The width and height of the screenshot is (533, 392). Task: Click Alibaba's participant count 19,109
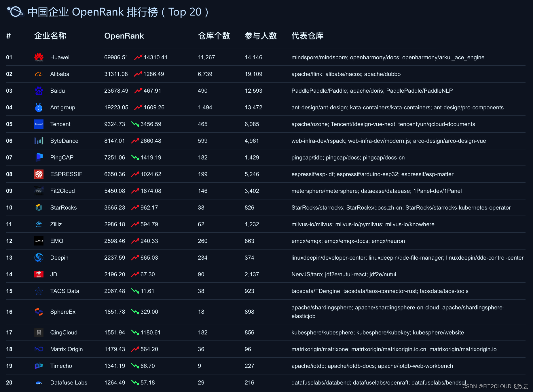pyautogui.click(x=253, y=74)
